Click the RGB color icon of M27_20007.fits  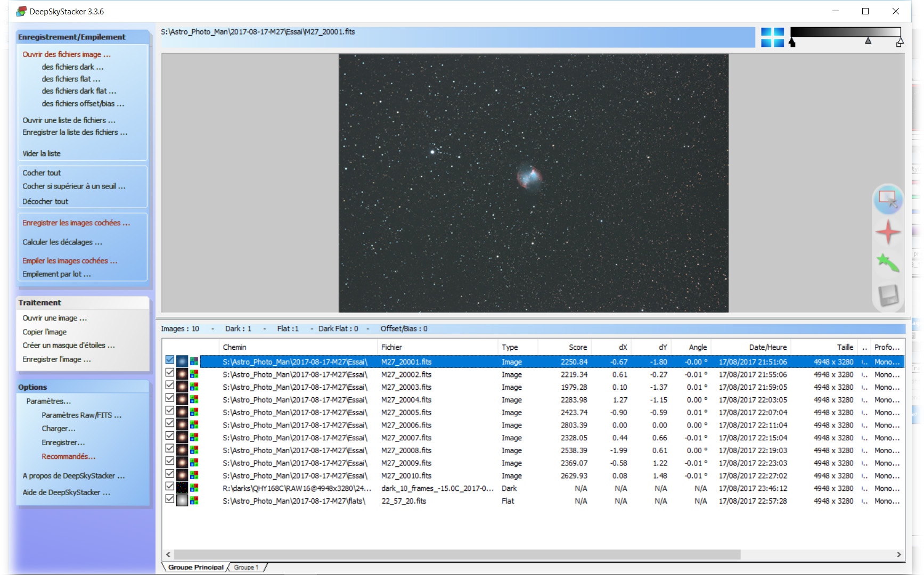[194, 438]
